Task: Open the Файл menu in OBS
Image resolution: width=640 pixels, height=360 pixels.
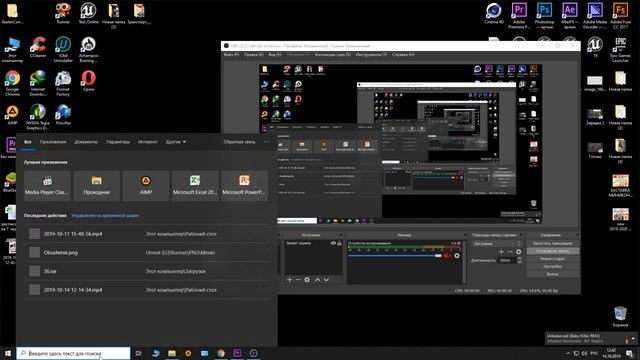Action: click(x=231, y=55)
